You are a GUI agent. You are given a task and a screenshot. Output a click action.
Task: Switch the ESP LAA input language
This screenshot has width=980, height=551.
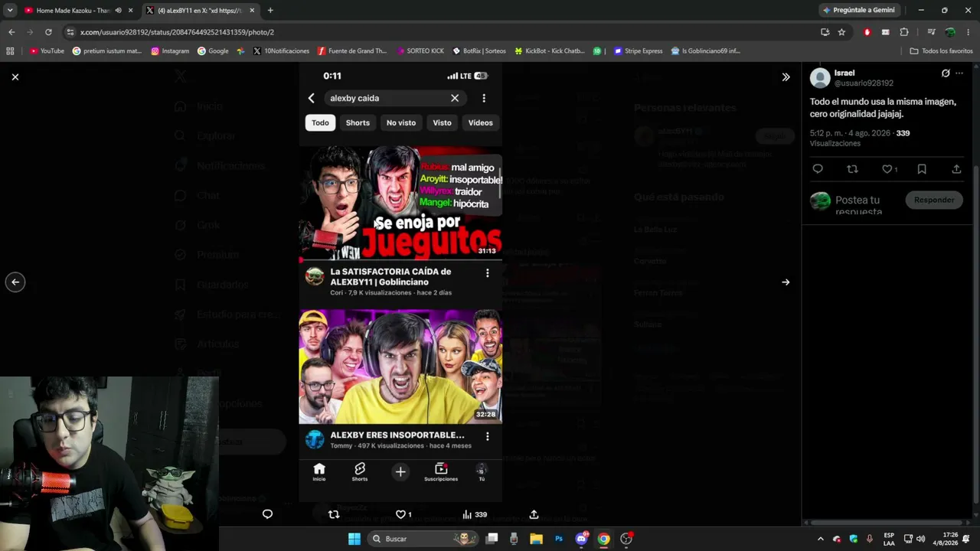coord(889,539)
